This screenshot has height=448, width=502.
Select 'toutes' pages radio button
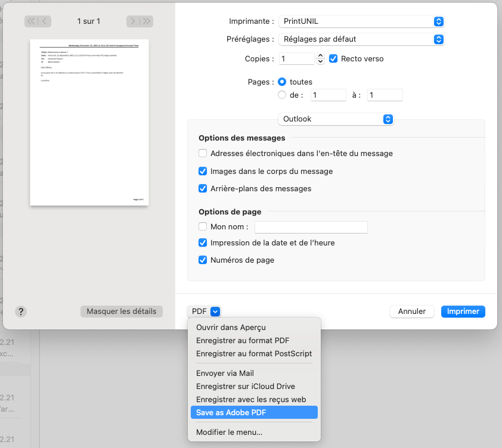click(x=282, y=82)
